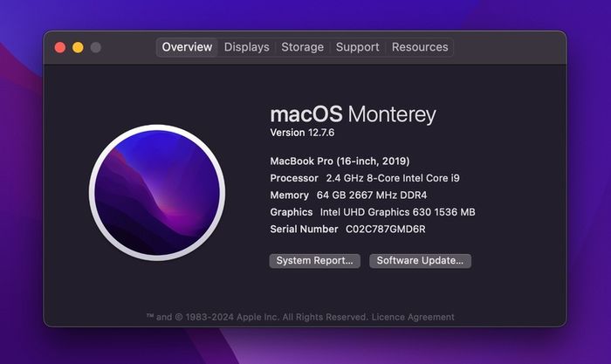Click the greyed-out zoom window button
Screen dimensions: 611x364
click(x=96, y=47)
